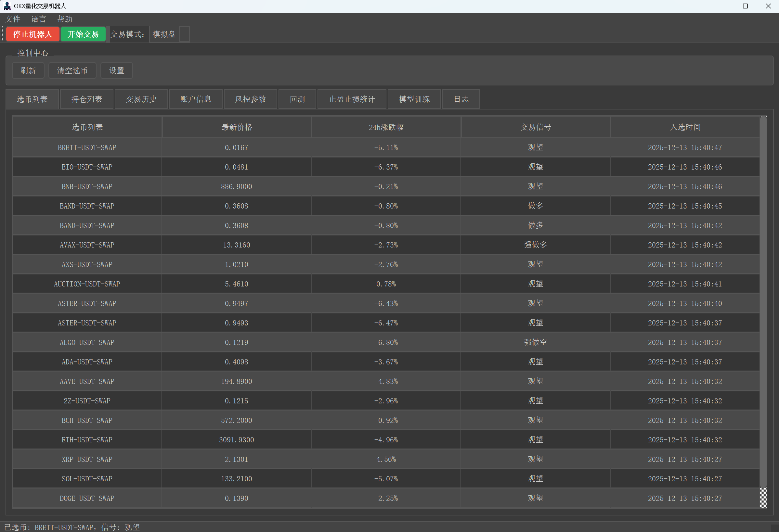Click the 刷新 button in control center
779x532 pixels.
pos(28,71)
